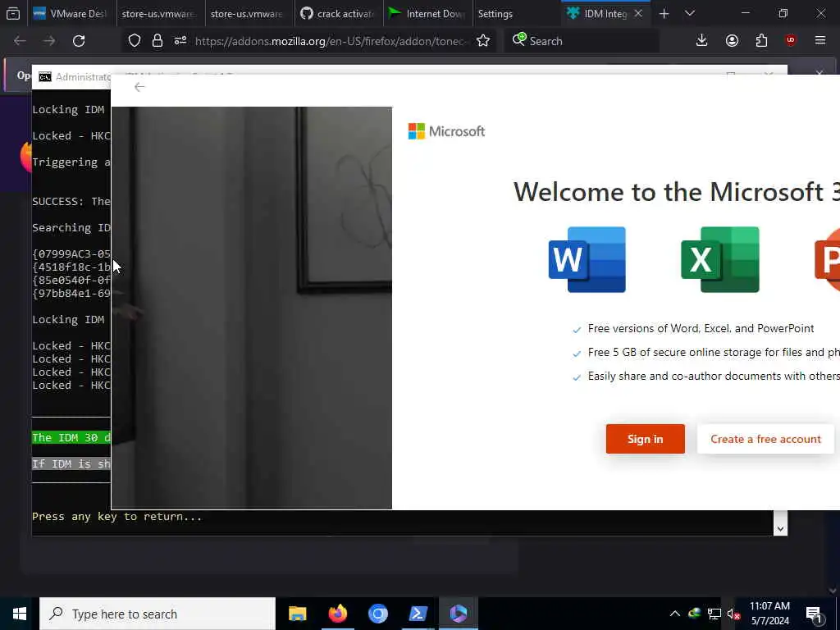The width and height of the screenshot is (840, 630).
Task: Click the Sign in button
Action: (x=645, y=439)
